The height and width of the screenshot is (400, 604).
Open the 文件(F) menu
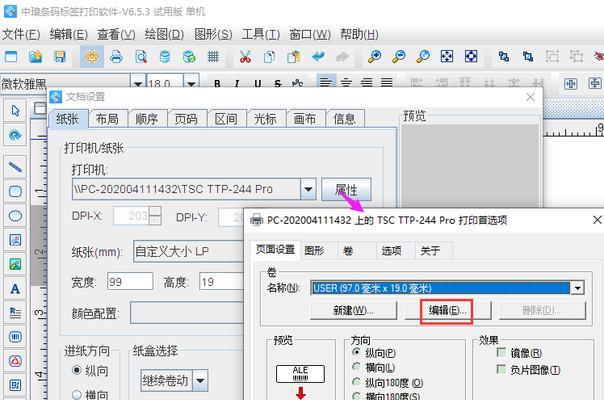pos(21,34)
